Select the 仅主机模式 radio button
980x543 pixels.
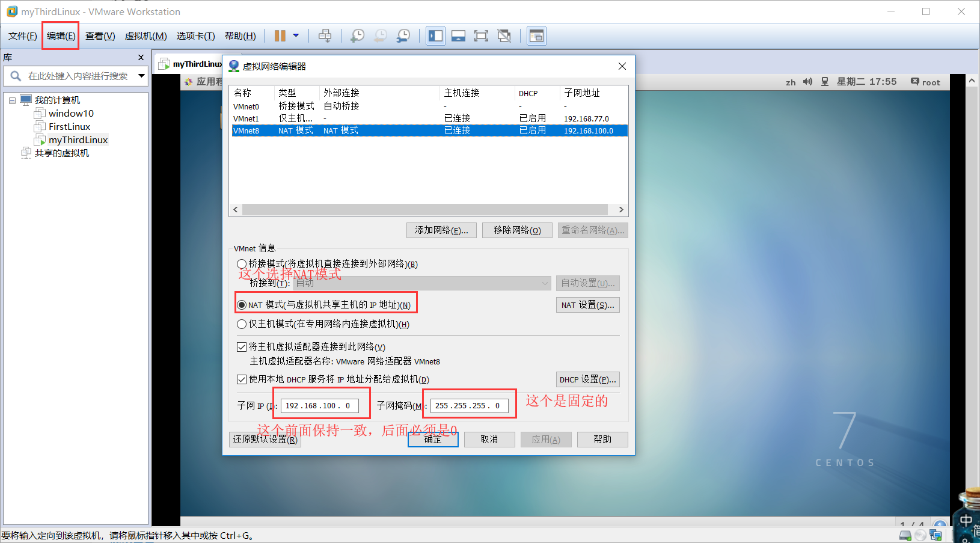point(242,324)
